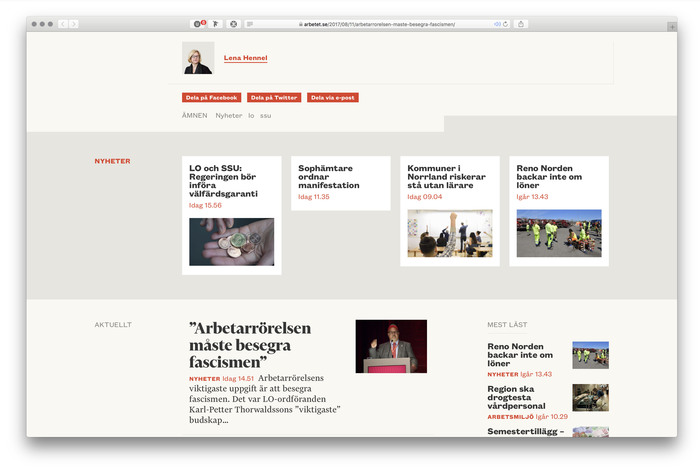
Task: Open the Nyheter topic tag
Action: coord(229,116)
